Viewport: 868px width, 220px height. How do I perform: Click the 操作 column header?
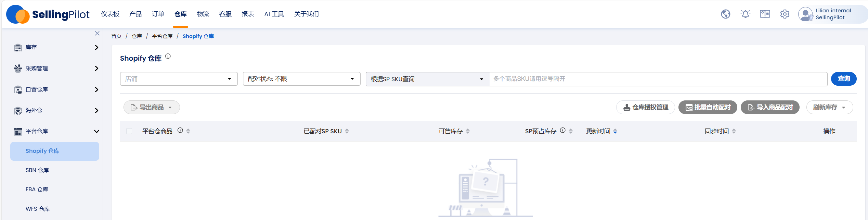pos(829,131)
